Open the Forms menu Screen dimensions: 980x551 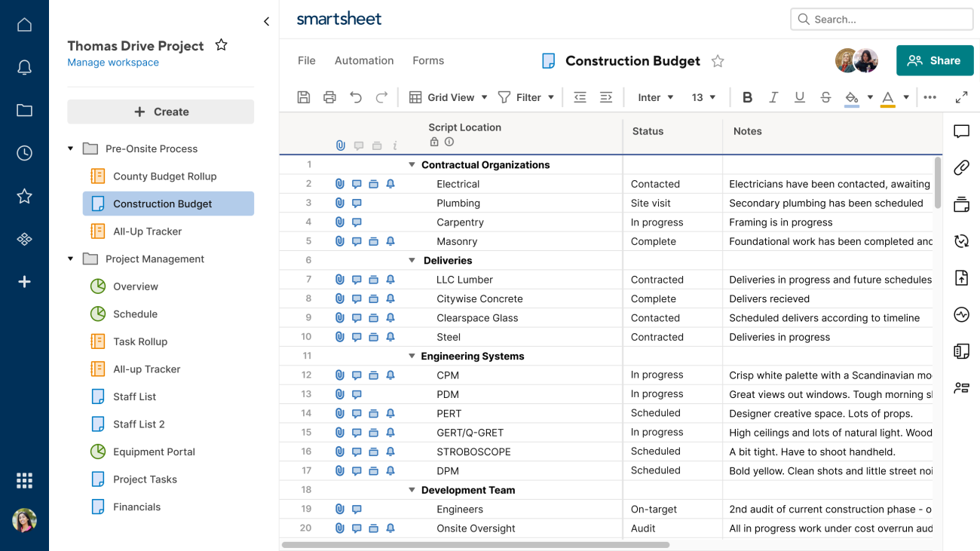tap(427, 60)
